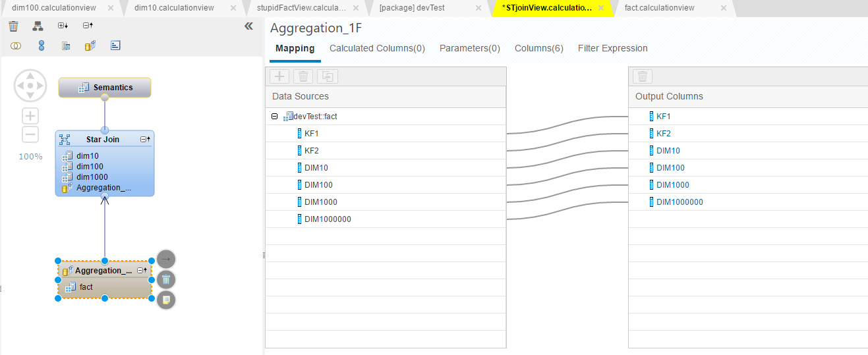868x355 pixels.
Task: Select dim10 inside Star Join node
Action: click(x=87, y=156)
